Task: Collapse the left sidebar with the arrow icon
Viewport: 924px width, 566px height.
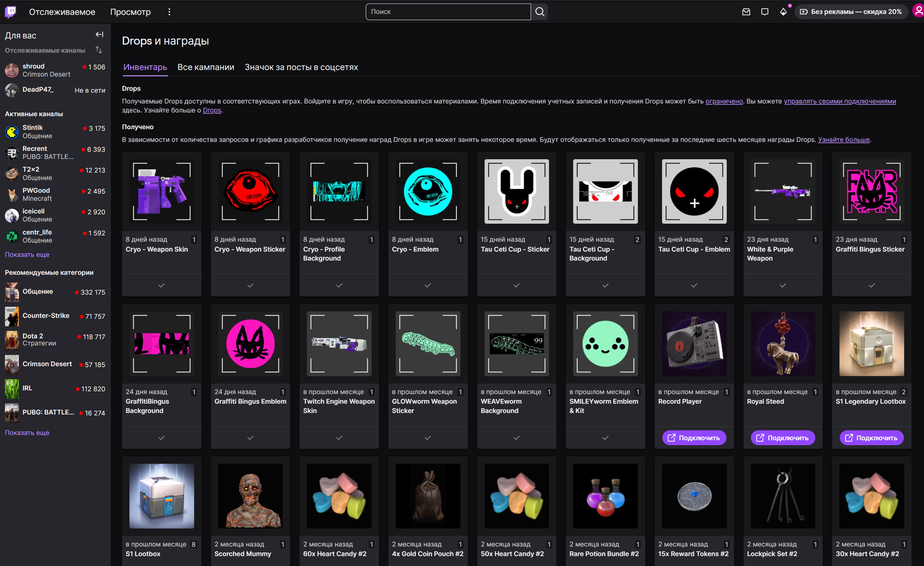Action: pos(99,34)
